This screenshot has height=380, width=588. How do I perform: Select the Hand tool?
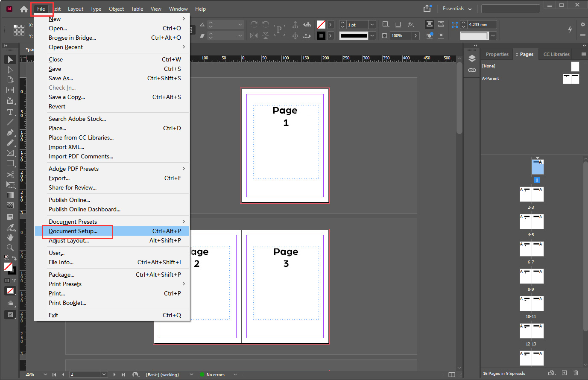(x=10, y=237)
